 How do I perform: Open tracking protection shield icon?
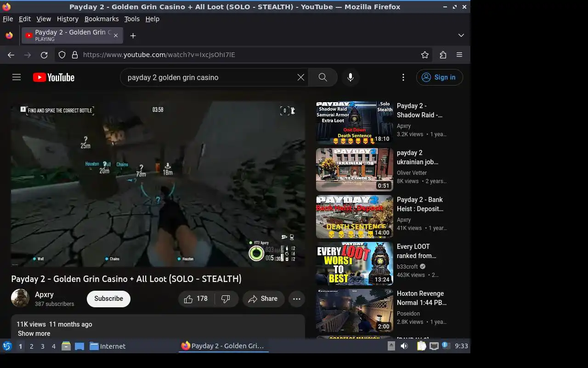click(62, 55)
